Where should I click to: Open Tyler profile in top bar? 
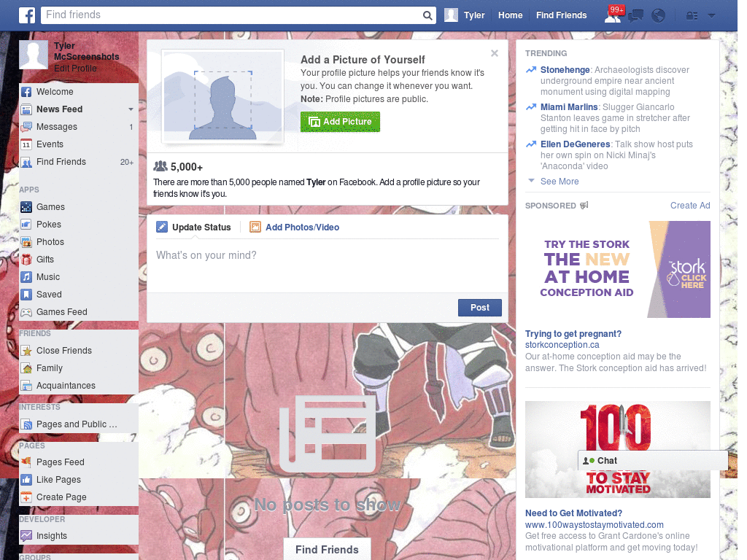(465, 15)
